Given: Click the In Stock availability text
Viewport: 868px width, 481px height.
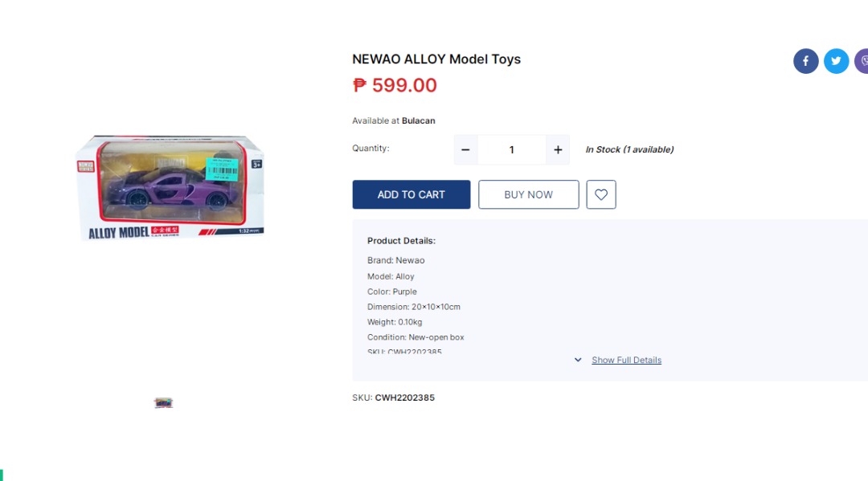Looking at the screenshot, I should [628, 150].
